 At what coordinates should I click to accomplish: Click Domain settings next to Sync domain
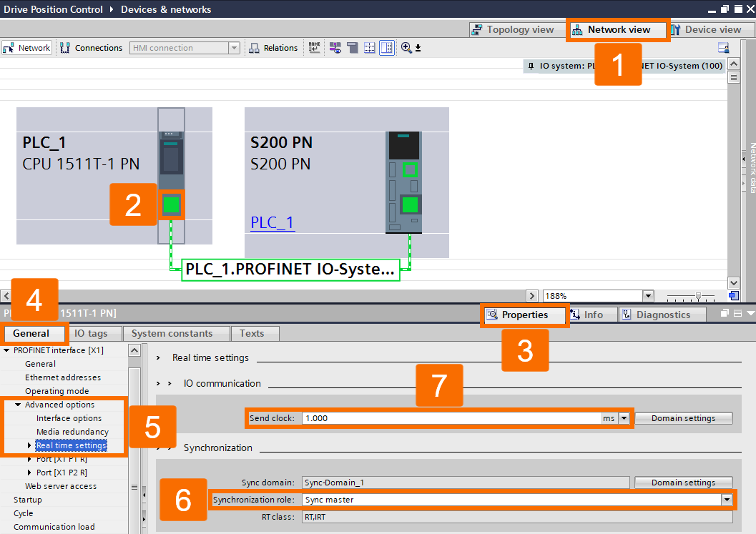pyautogui.click(x=683, y=482)
